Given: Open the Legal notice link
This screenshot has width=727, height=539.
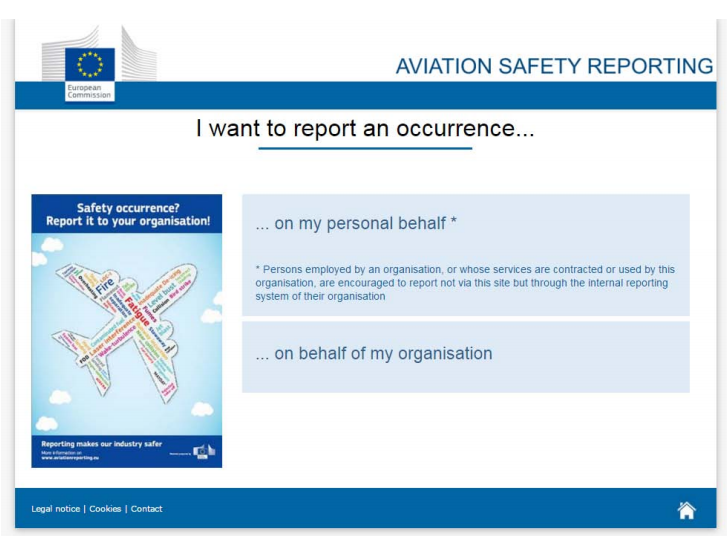Looking at the screenshot, I should tap(54, 509).
